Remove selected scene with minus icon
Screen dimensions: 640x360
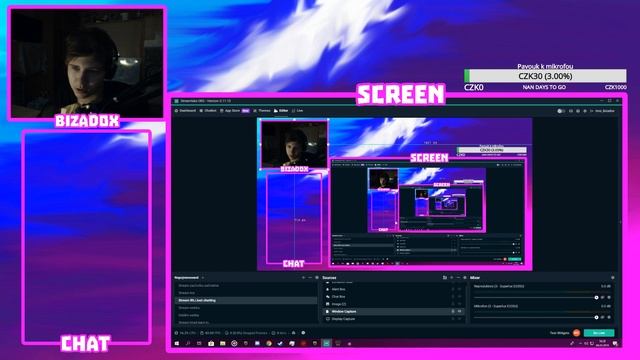click(310, 278)
